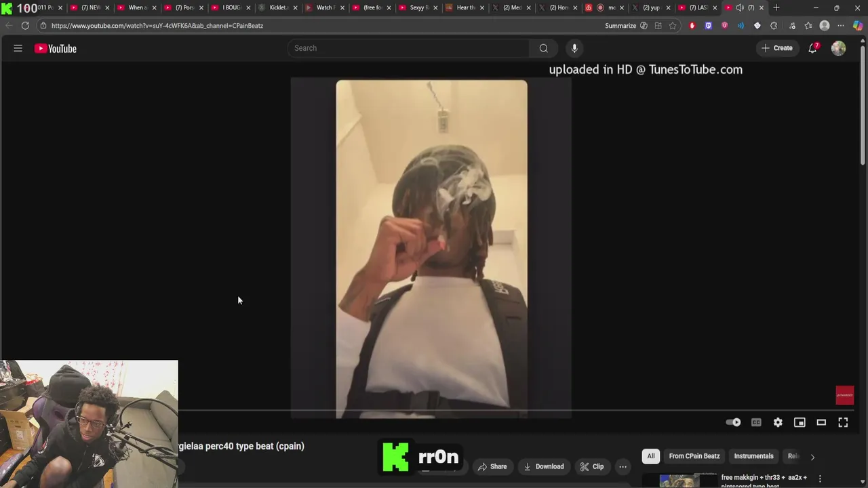Download the video

coord(544,466)
